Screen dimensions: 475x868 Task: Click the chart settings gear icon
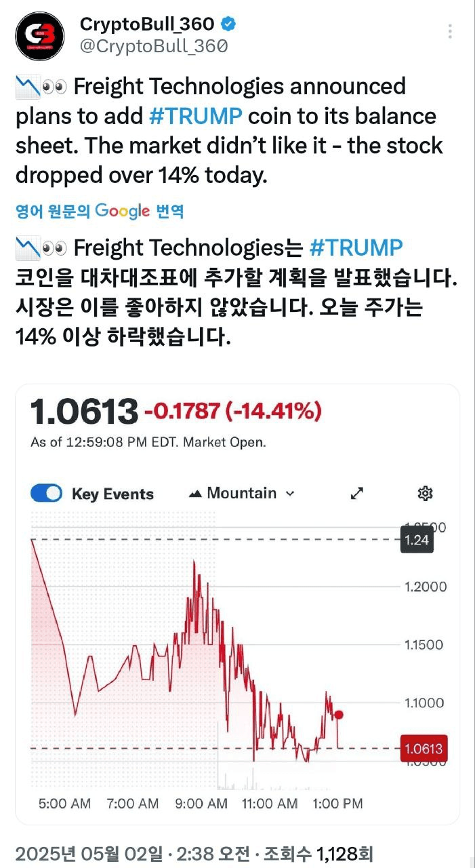[x=426, y=493]
